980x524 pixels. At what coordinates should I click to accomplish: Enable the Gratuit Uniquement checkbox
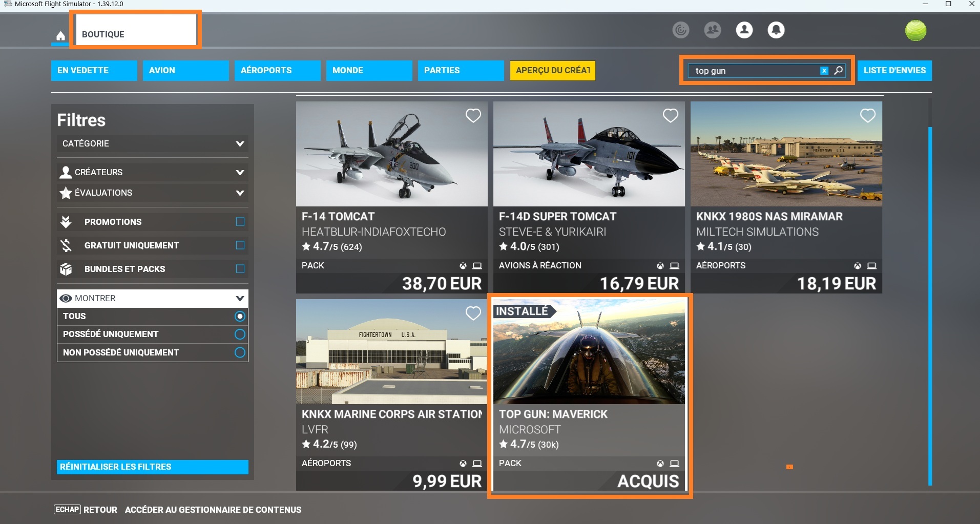coord(240,245)
